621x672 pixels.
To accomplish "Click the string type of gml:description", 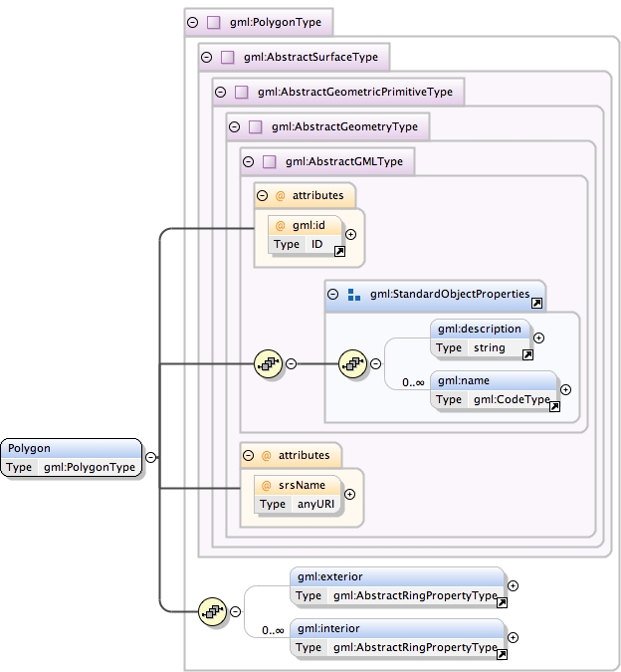I will tap(490, 348).
